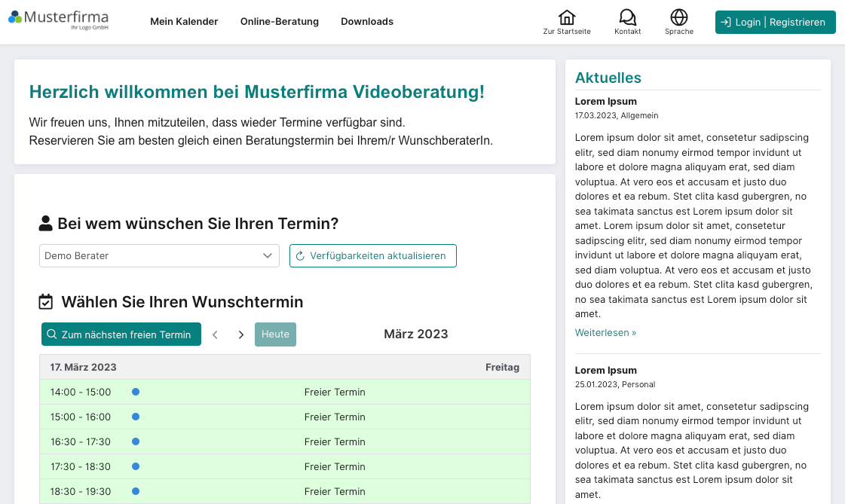Viewport: 845px width, 504px height.
Task: Click the Login | Registrieren button
Action: pos(775,22)
